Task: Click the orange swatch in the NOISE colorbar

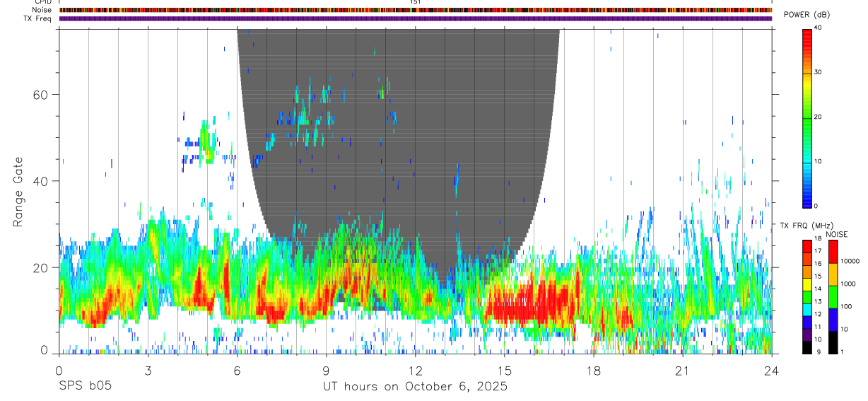Action: point(833,274)
